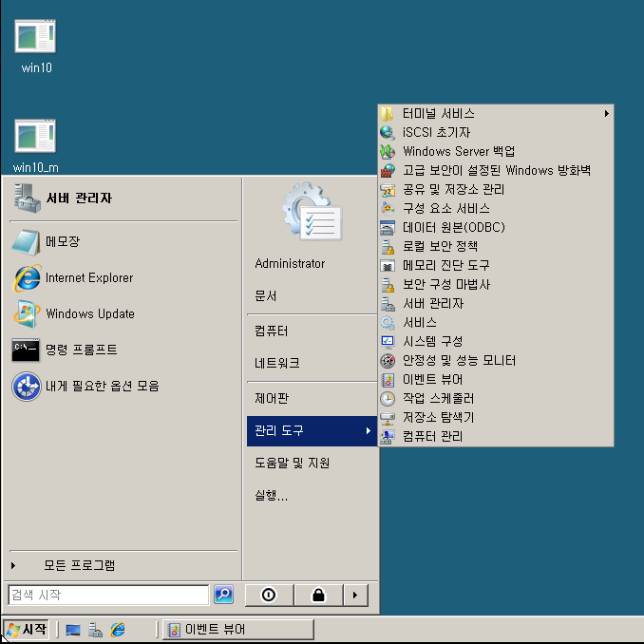
Task: Click the 서버 관리자 toolbox icon in Start menu
Action: point(28,199)
